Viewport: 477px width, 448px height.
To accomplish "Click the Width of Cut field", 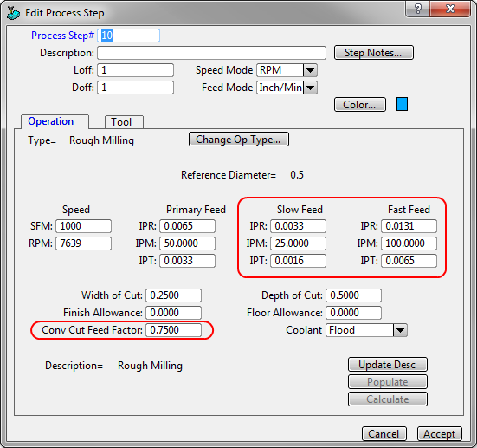I will pos(173,295).
